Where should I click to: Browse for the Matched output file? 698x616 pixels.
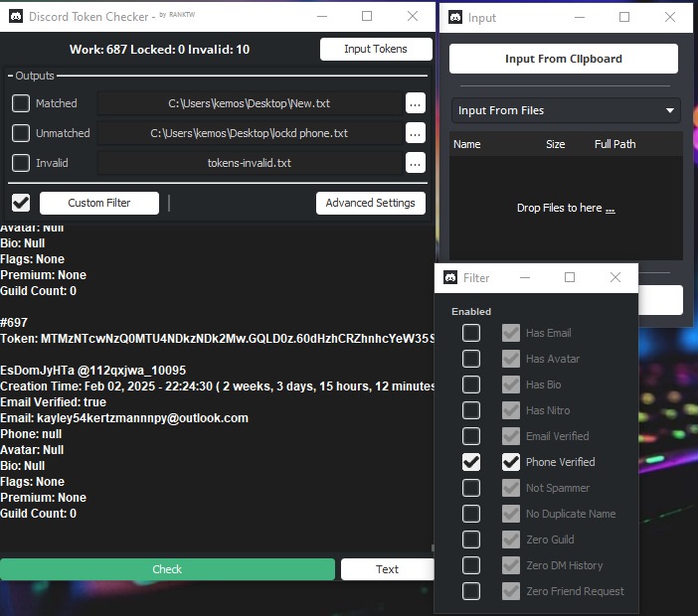(416, 103)
